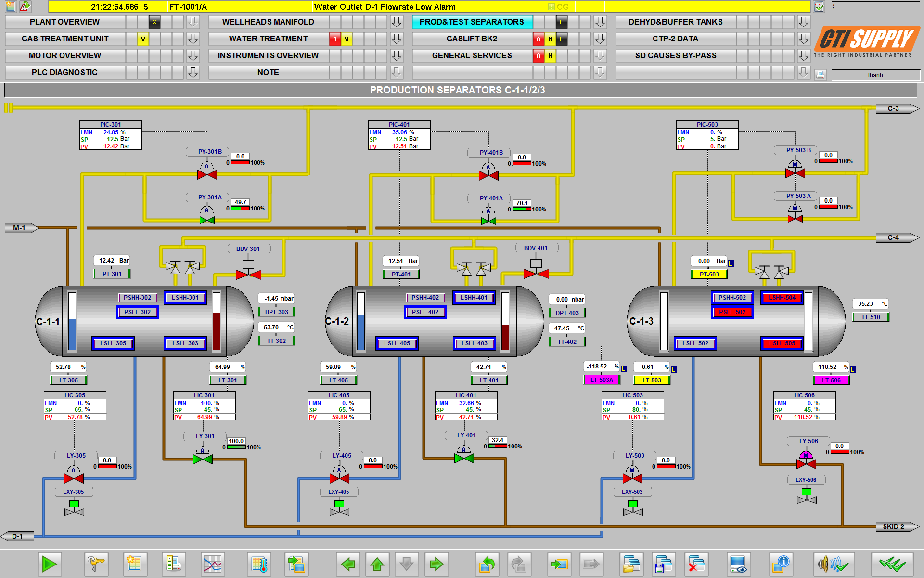Click the green up arrow navigation icon

[377, 564]
